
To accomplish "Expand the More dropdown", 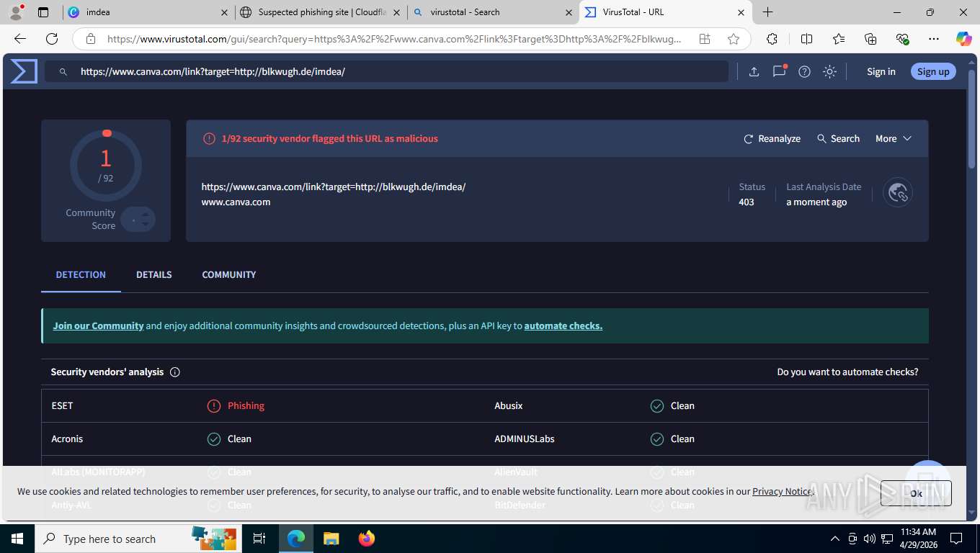I will 894,138.
